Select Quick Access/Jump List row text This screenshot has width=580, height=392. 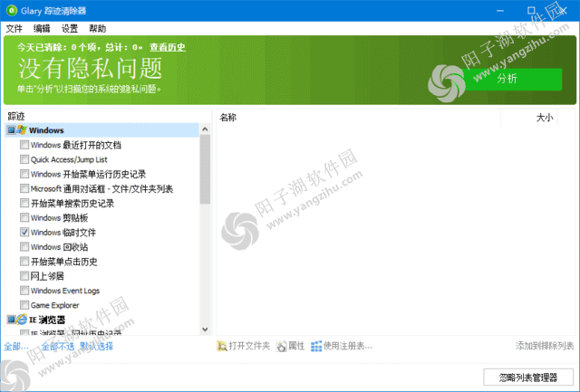[x=69, y=159]
